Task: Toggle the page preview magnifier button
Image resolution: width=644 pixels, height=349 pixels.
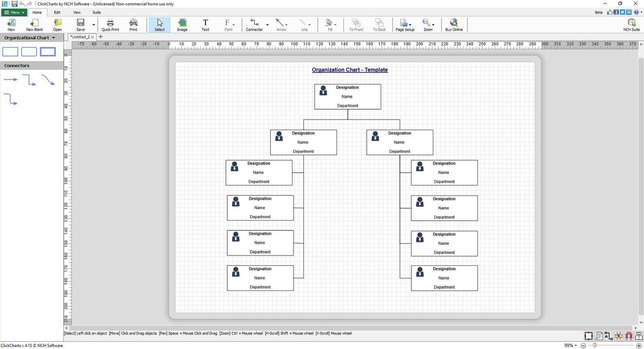Action: pos(599,336)
